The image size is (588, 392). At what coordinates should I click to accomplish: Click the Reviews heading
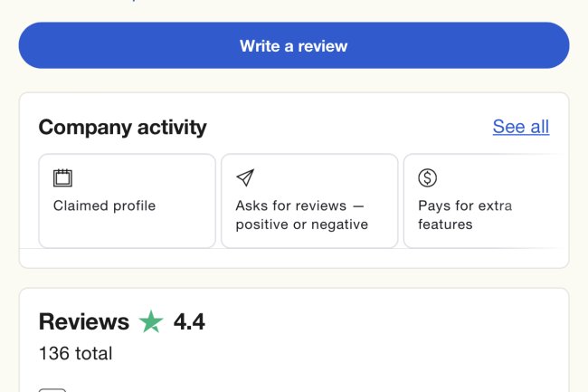pyautogui.click(x=83, y=321)
